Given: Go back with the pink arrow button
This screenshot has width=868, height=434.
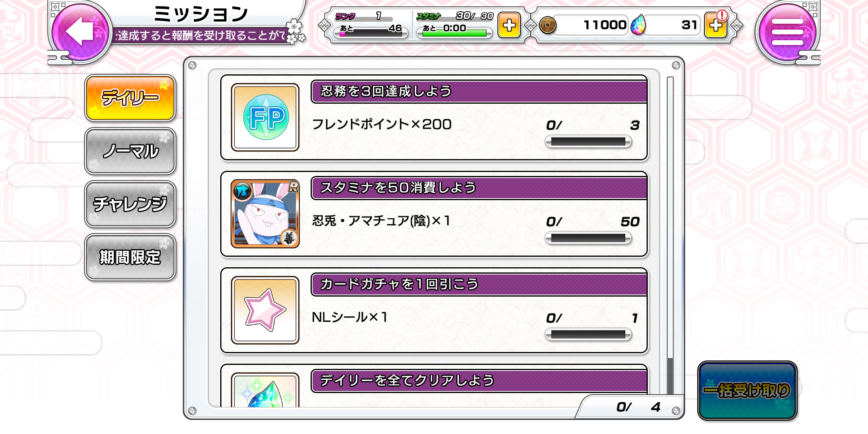Looking at the screenshot, I should (x=80, y=32).
